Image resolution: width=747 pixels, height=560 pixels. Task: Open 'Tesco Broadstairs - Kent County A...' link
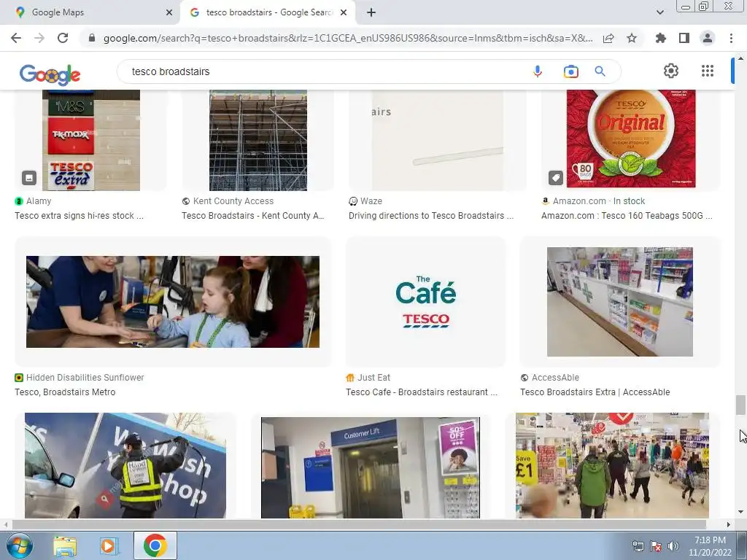pos(253,216)
